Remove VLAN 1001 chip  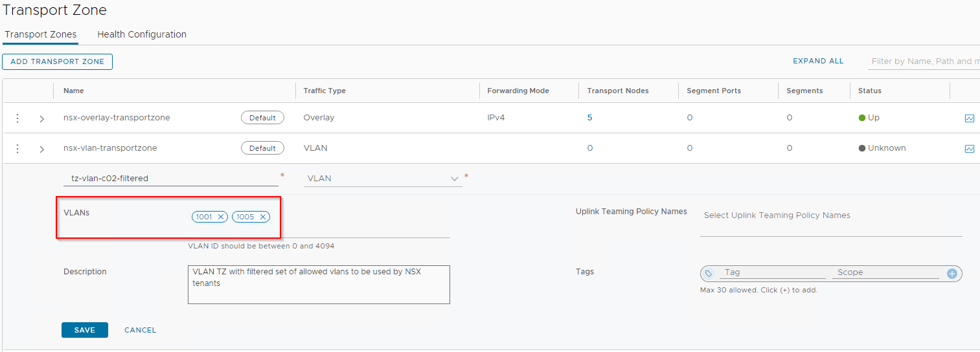[x=221, y=217]
